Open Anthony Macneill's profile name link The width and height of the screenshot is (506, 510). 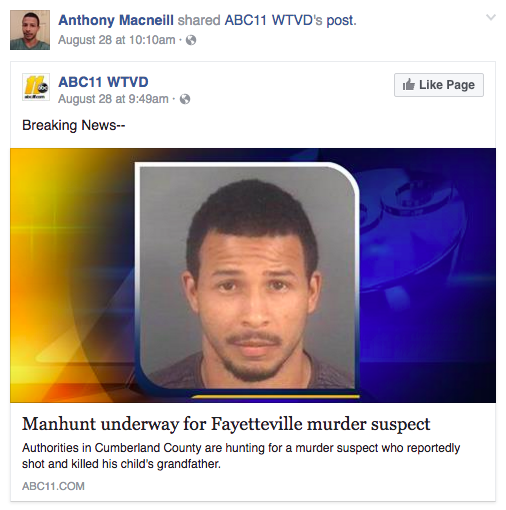click(x=116, y=20)
